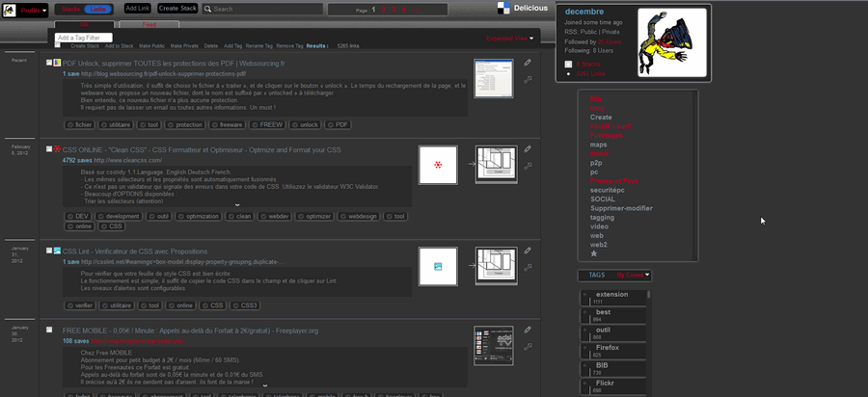
Task: Click plus icon on Flickr tag
Action: pyautogui.click(x=586, y=384)
